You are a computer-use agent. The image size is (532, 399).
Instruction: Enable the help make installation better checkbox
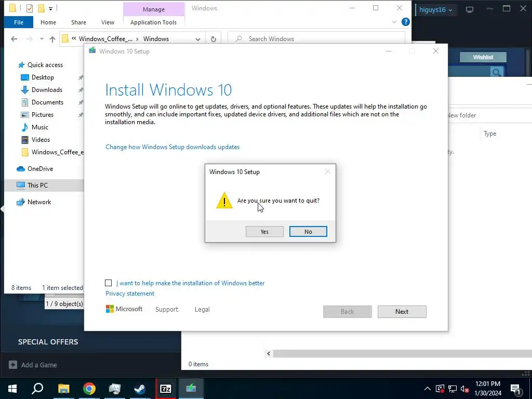tap(108, 283)
